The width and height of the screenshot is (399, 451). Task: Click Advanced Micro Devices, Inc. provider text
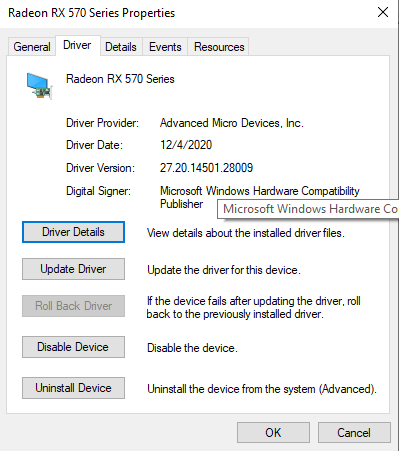pos(232,123)
